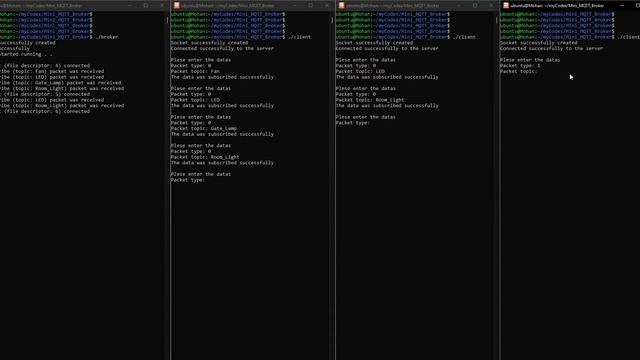This screenshot has width=640, height=360.
Task: Close the second terminal with Fan subscription
Action: (327, 5)
